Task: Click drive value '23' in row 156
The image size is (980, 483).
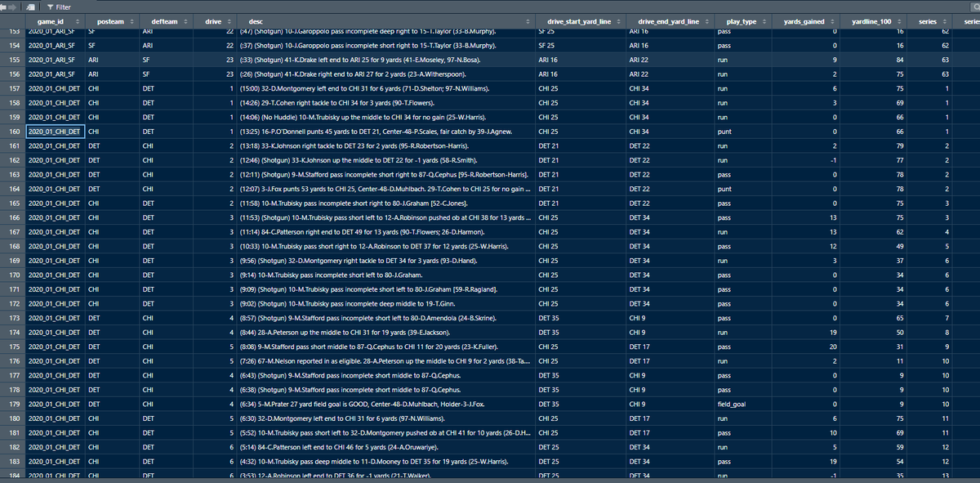Action: [231, 74]
